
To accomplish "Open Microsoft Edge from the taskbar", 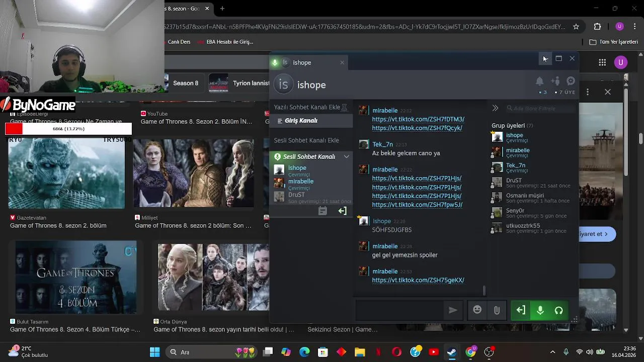I will point(304,352).
